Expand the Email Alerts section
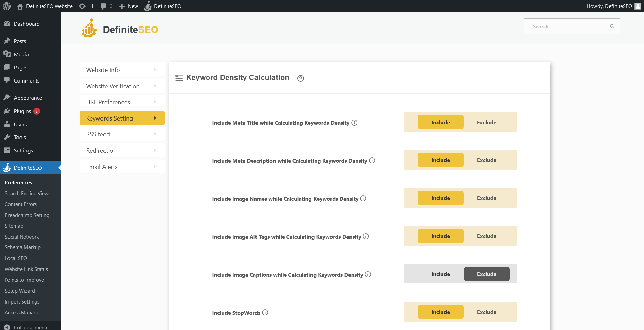 pyautogui.click(x=122, y=167)
